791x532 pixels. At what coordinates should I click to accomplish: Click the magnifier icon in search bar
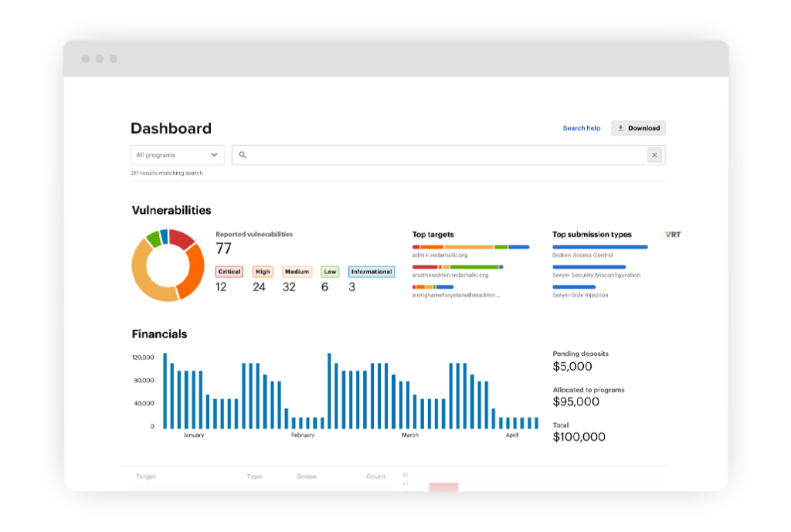[242, 155]
